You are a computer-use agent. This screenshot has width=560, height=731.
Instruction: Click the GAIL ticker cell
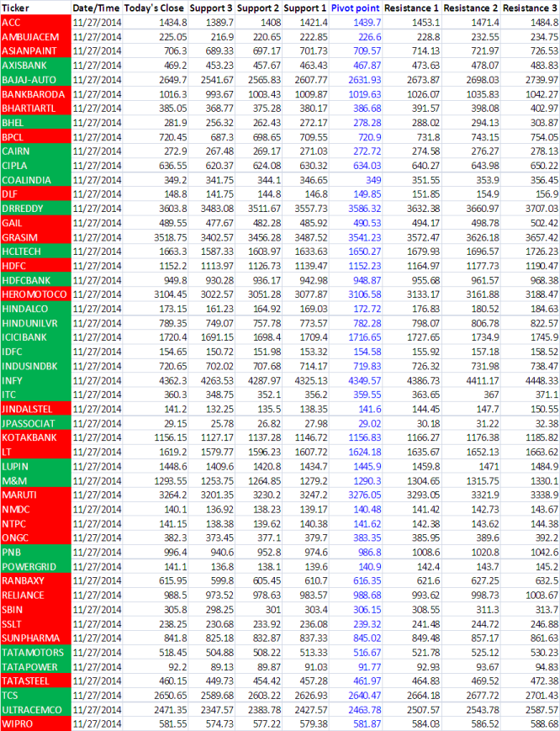click(x=35, y=223)
